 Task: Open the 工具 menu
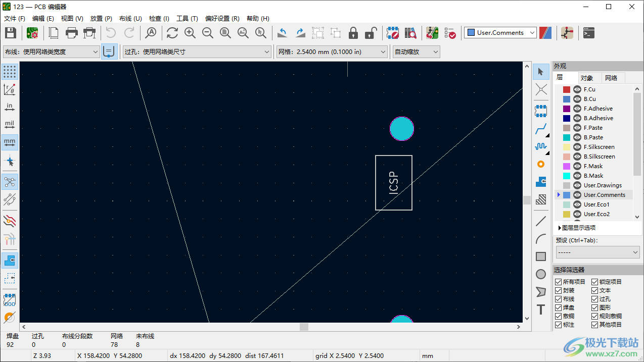point(188,18)
